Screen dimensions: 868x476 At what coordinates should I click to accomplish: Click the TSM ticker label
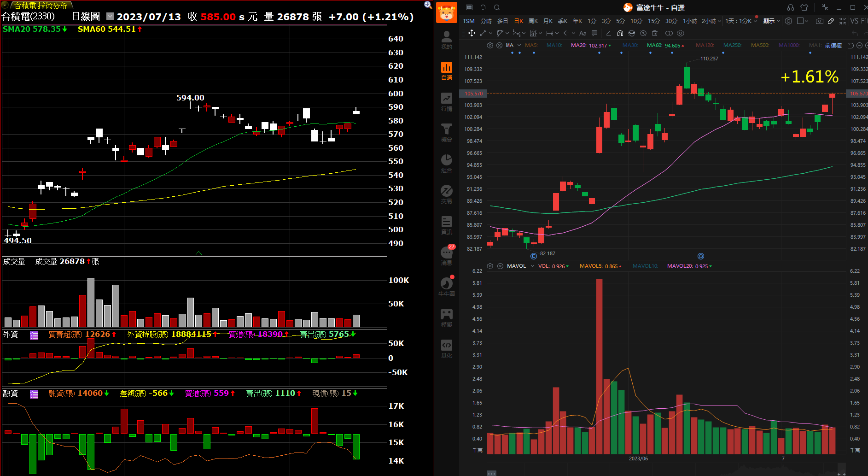click(x=469, y=21)
